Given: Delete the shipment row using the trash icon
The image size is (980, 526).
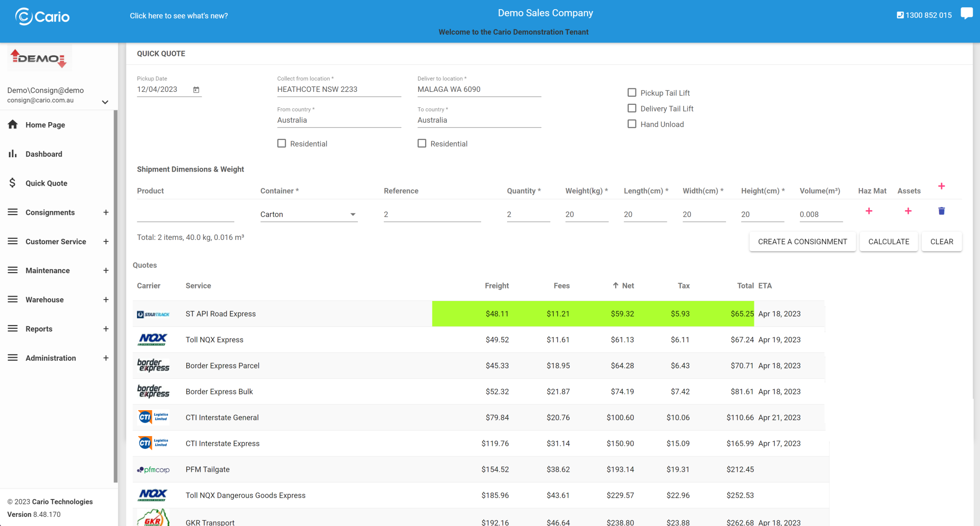Looking at the screenshot, I should [942, 211].
